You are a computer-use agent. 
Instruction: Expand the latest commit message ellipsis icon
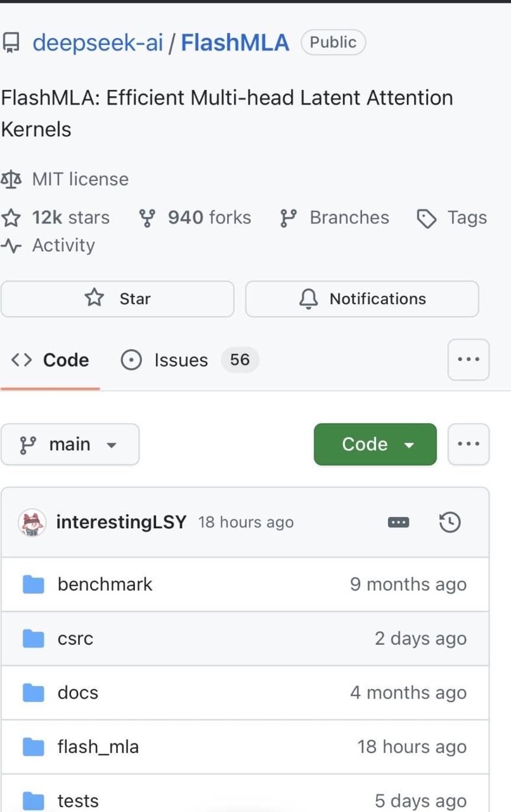pyautogui.click(x=398, y=522)
